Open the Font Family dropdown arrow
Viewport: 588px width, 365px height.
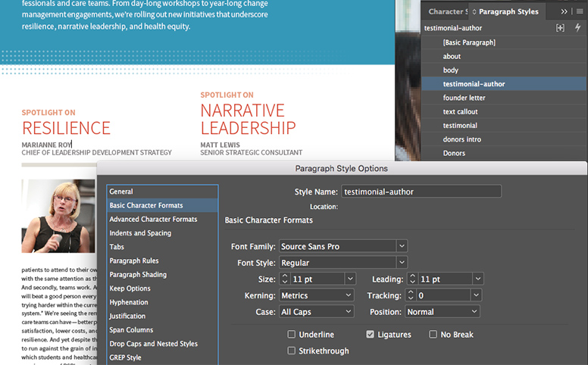coord(402,246)
